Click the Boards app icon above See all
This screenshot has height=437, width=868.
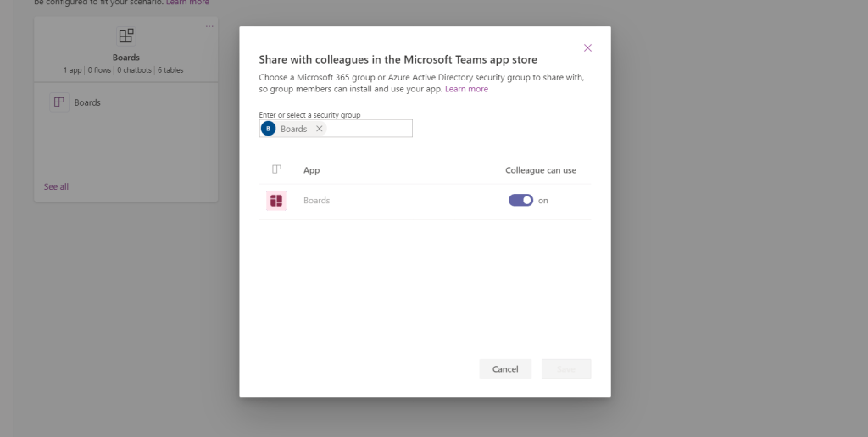(x=58, y=102)
